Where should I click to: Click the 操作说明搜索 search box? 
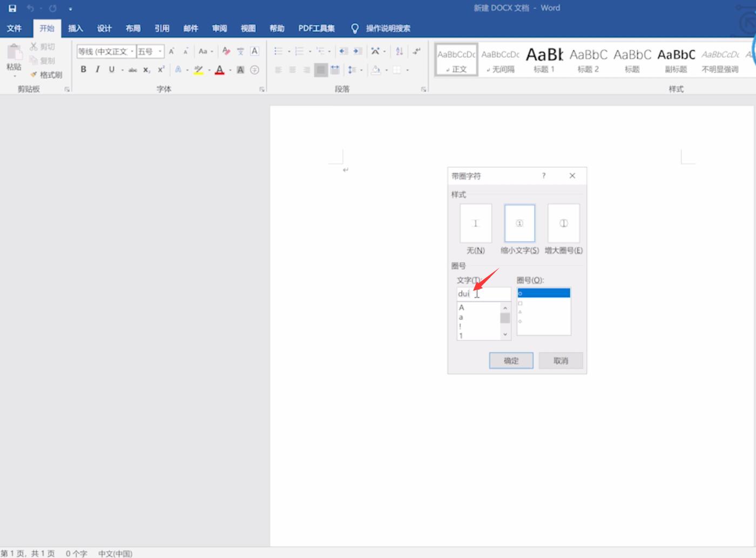tap(388, 28)
